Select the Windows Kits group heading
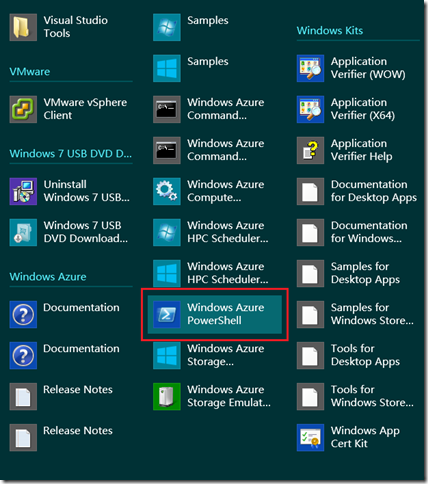 [330, 31]
